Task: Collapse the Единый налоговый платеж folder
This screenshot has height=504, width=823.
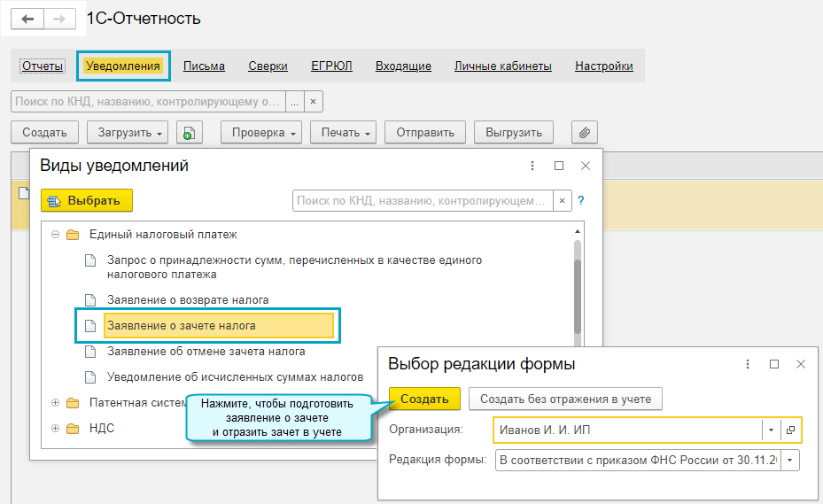Action: (x=55, y=235)
